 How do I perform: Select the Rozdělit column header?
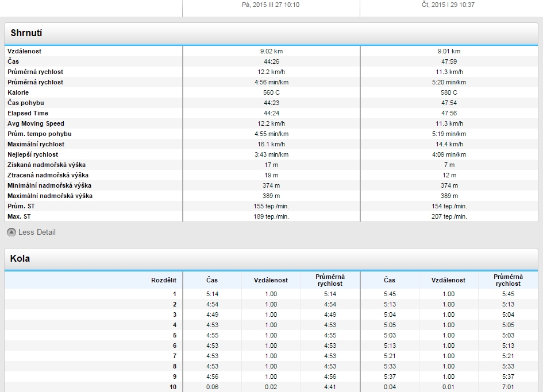tap(164, 280)
